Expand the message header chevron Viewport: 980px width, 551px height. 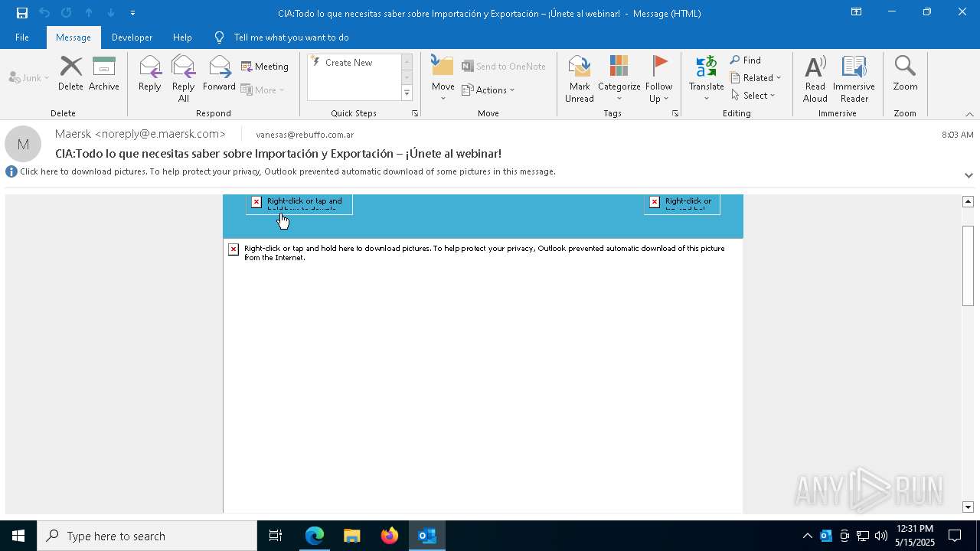969,175
